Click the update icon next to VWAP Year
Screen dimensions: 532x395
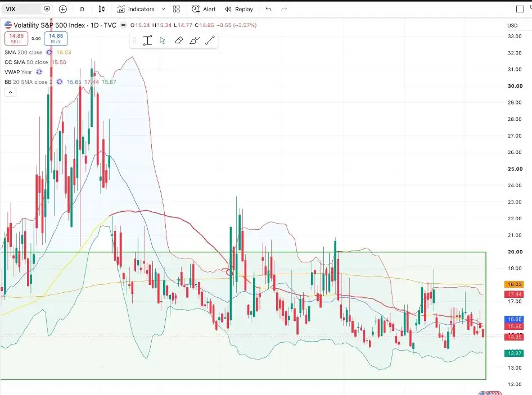39,72
